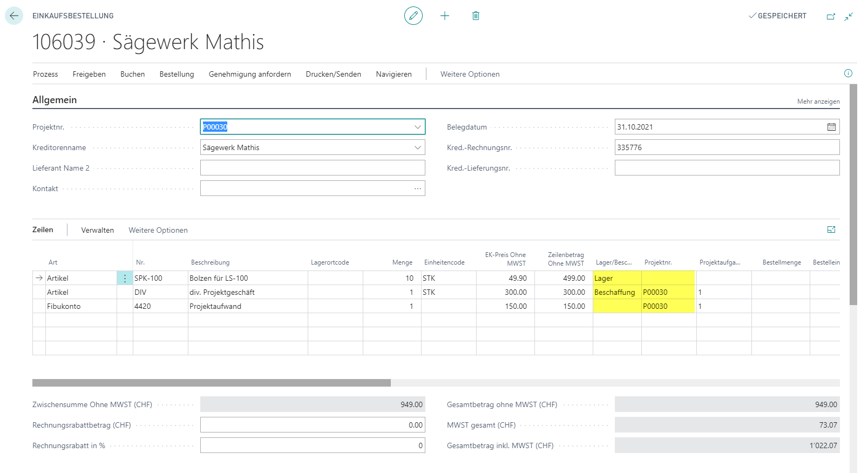Open the Verwalten menu for lines
868x473 pixels.
point(98,230)
